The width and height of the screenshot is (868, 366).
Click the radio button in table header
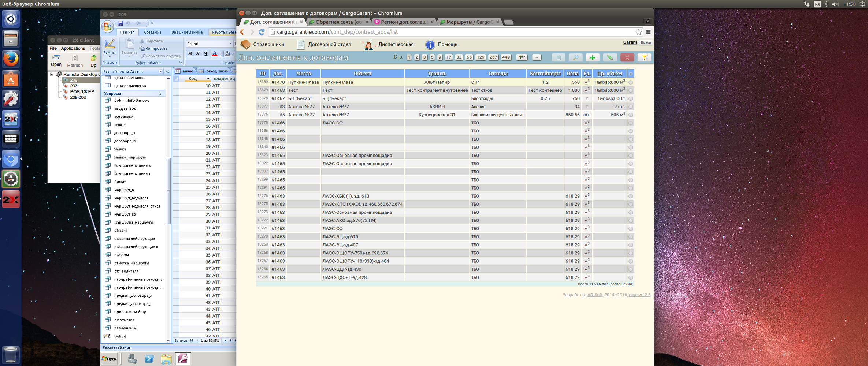pos(631,74)
